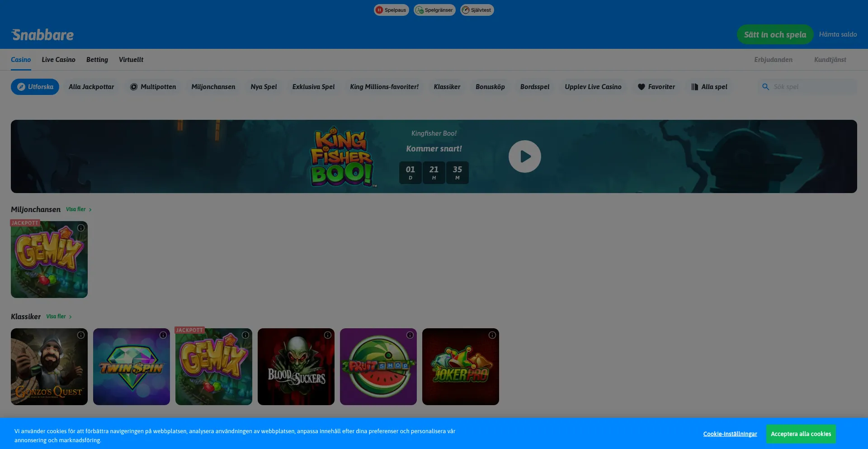The width and height of the screenshot is (868, 449).
Task: Open Cookie-inställningar settings
Action: 730,434
